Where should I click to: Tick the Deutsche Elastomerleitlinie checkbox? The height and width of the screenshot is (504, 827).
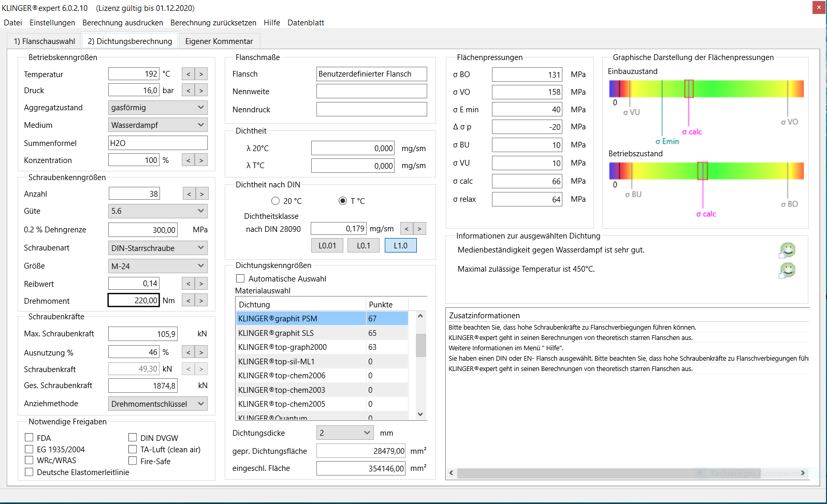pos(29,472)
